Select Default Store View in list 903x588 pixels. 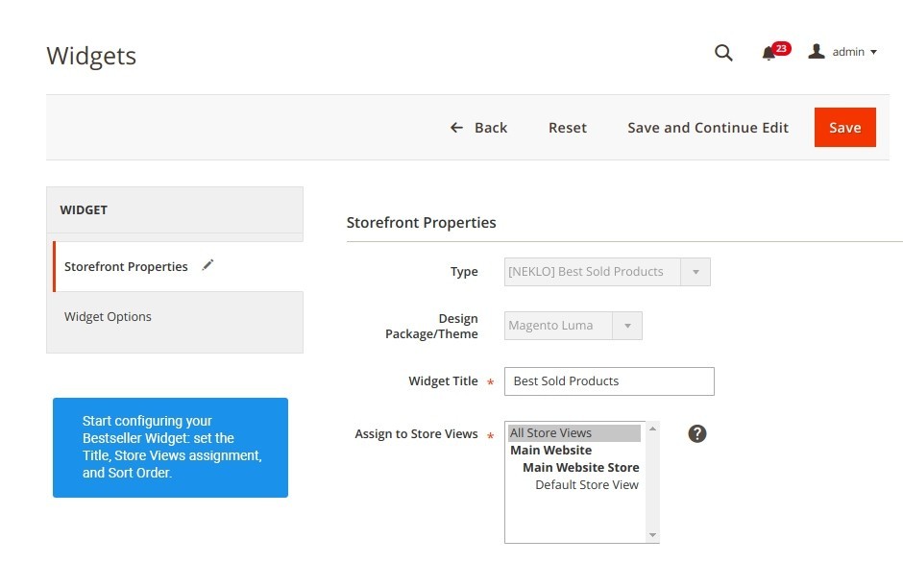587,485
